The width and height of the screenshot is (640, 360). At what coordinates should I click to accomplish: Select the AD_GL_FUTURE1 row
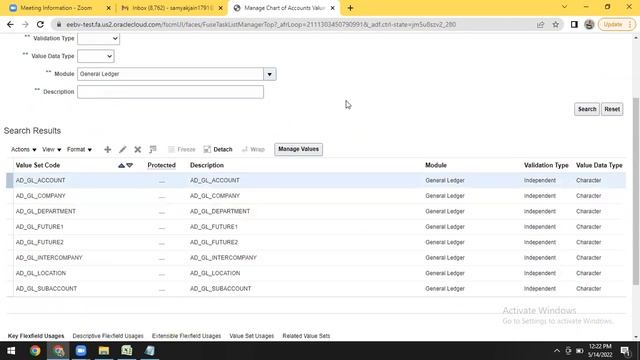[316, 227]
